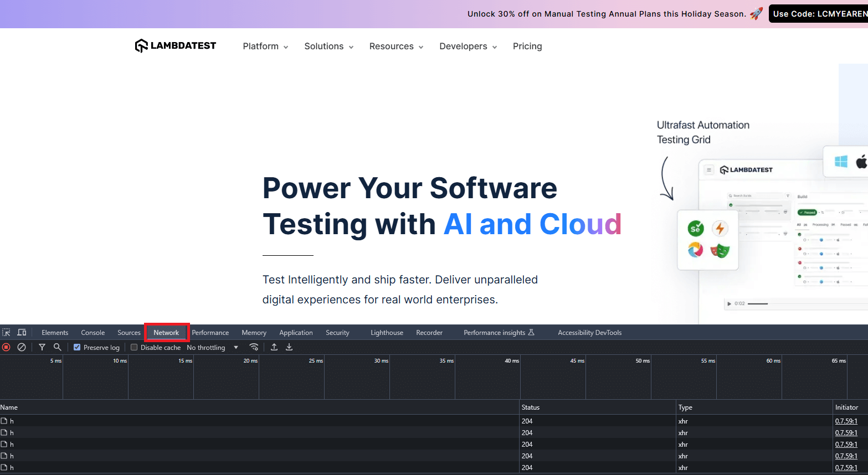Screen dimensions: 868x475
Task: Expand the Platform menu
Action: click(265, 47)
